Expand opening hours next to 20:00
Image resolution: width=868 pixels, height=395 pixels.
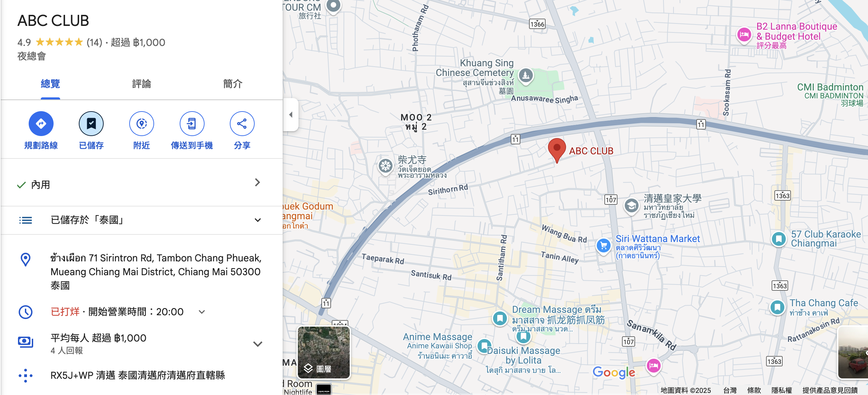tap(202, 312)
